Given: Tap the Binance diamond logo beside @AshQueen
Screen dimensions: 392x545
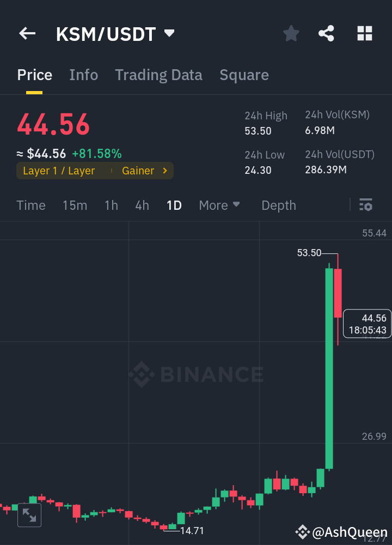Looking at the screenshot, I should tap(302, 532).
